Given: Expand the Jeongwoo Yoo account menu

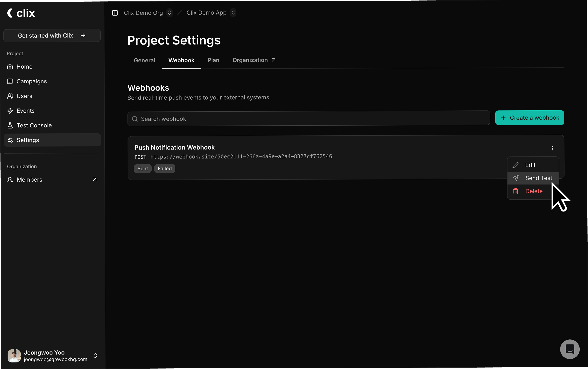Looking at the screenshot, I should click(95, 356).
